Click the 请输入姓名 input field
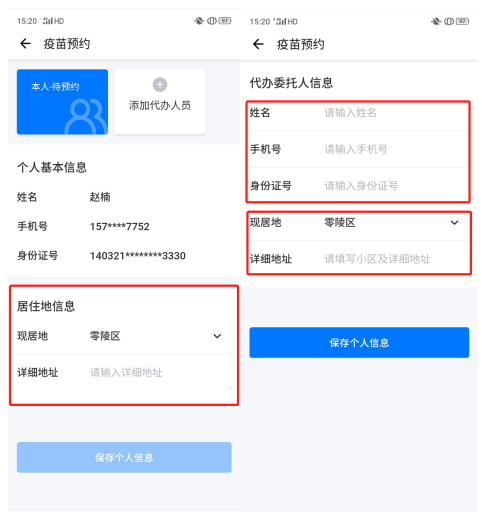 395,113
